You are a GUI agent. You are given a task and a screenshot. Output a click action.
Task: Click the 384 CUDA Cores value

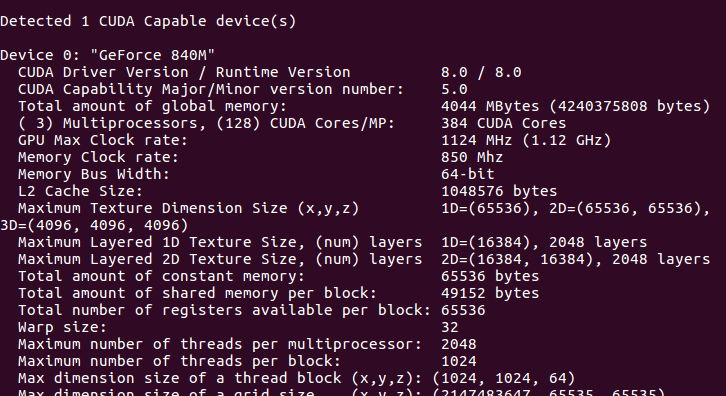(x=503, y=123)
